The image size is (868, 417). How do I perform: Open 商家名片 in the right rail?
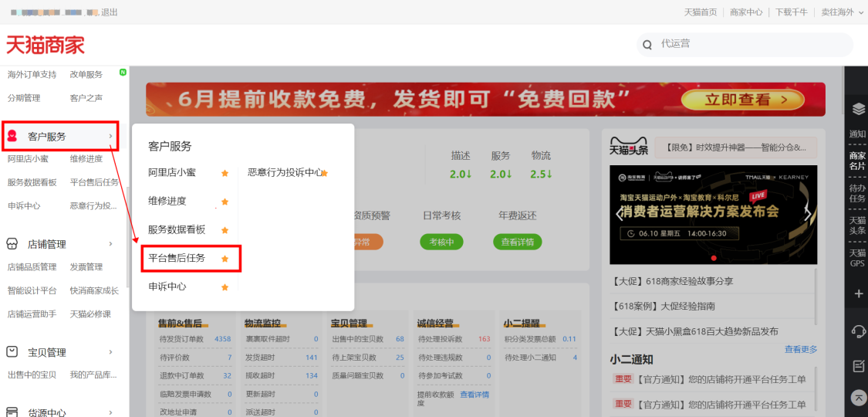857,161
